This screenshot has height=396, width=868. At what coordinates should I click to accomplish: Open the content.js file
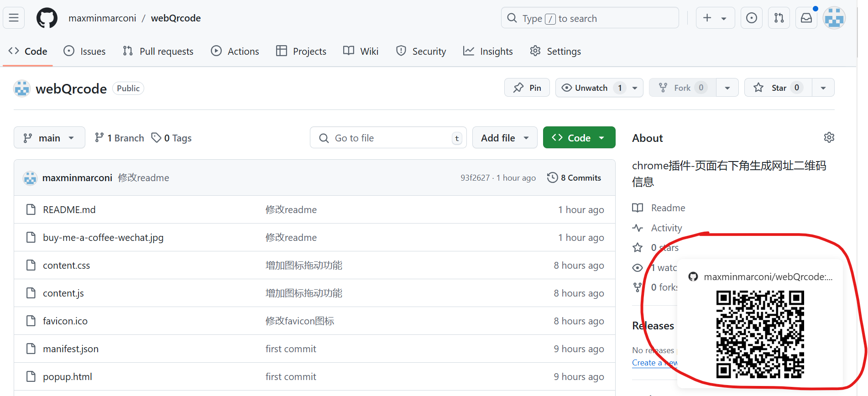(x=63, y=293)
